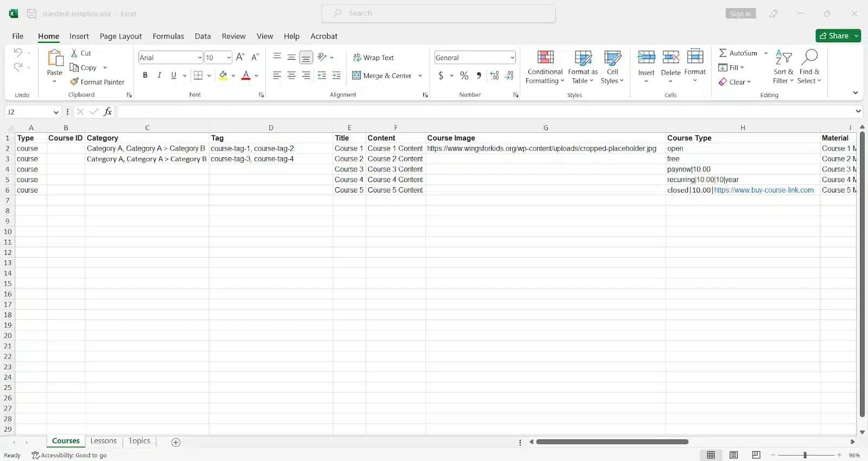The width and height of the screenshot is (868, 461).
Task: Open Format as Table dropdown
Action: pos(583,67)
